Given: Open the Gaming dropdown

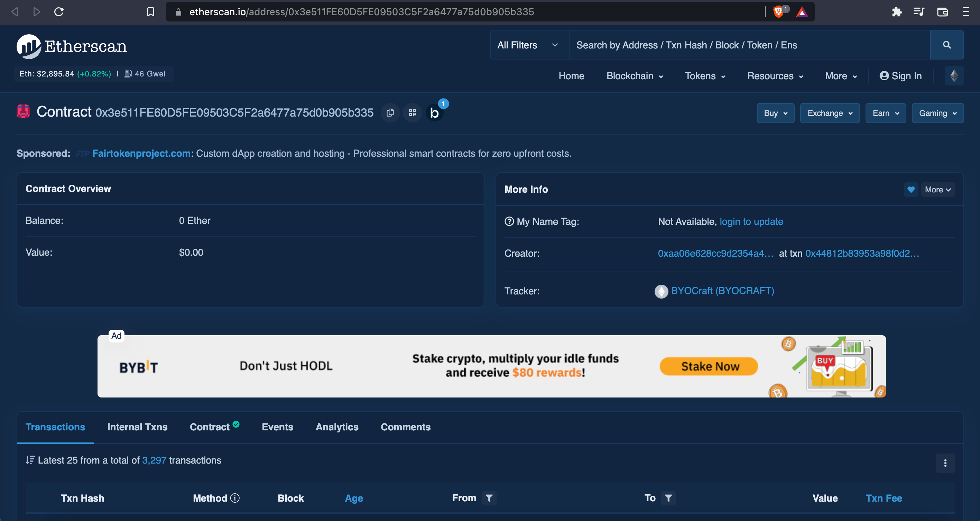Looking at the screenshot, I should pos(937,113).
